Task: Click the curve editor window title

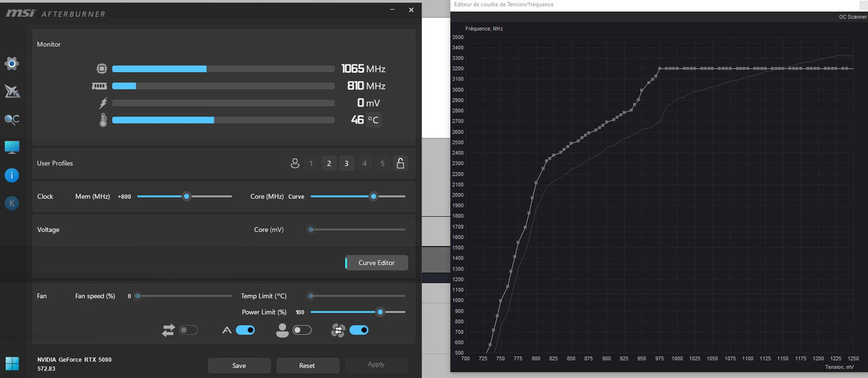Action: [x=503, y=5]
